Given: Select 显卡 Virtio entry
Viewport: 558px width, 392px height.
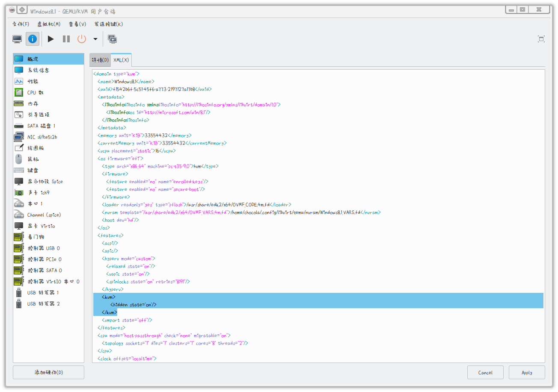Looking at the screenshot, I should pyautogui.click(x=48, y=226).
